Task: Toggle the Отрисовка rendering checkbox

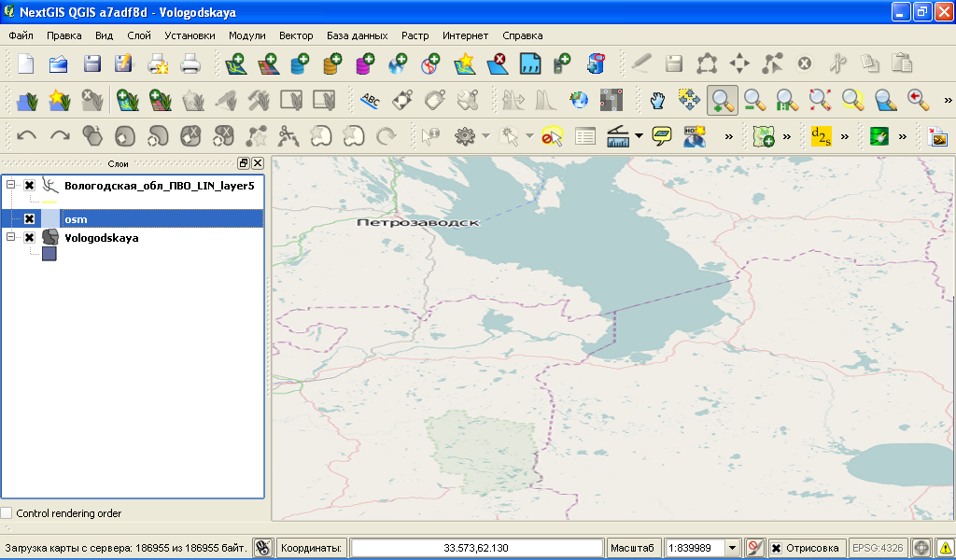Action: tap(774, 548)
